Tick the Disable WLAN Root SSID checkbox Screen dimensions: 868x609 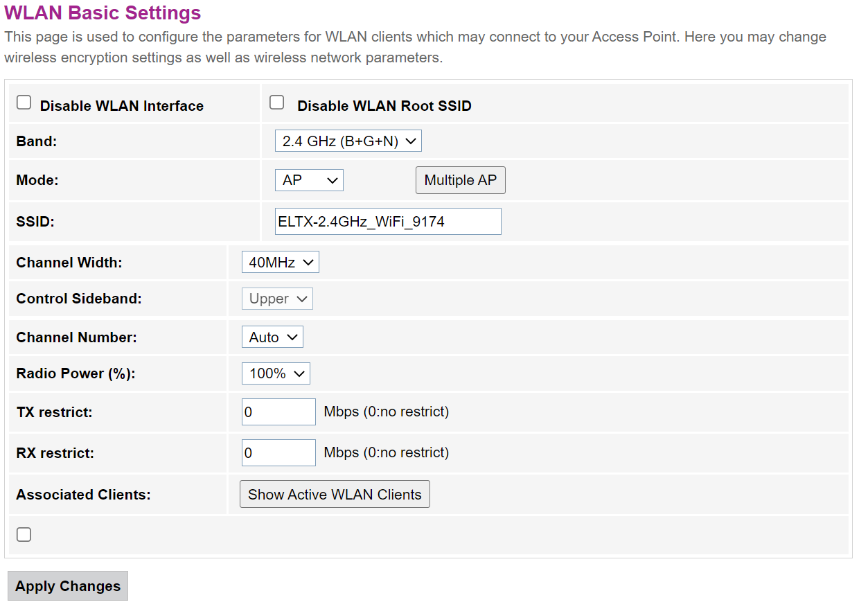(x=277, y=103)
